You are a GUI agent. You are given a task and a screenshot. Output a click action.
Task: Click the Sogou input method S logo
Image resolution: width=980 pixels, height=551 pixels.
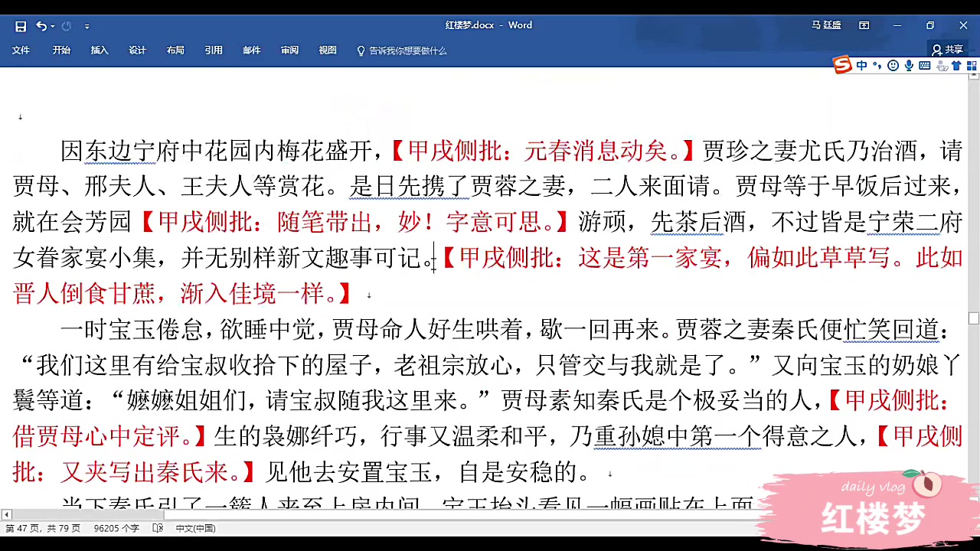point(842,65)
